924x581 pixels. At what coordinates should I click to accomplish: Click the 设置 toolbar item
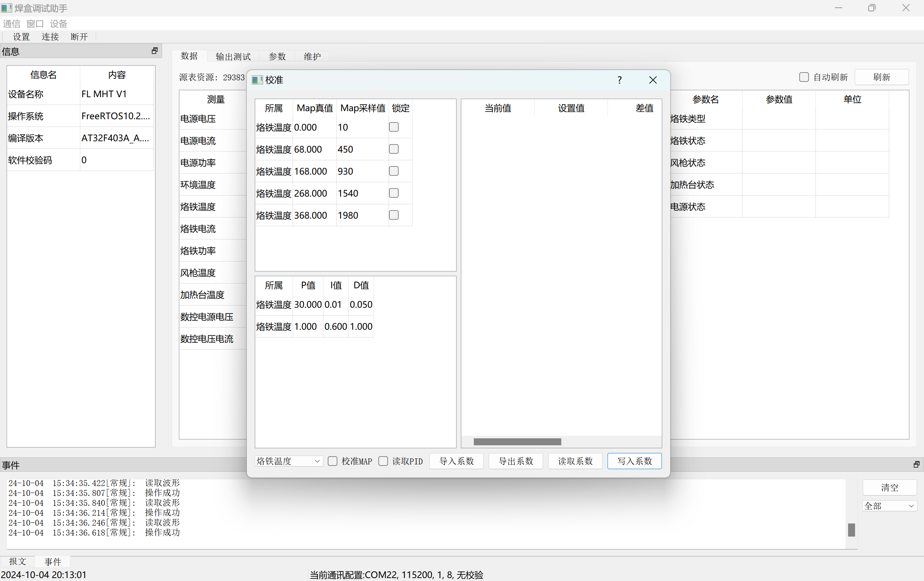pos(21,37)
